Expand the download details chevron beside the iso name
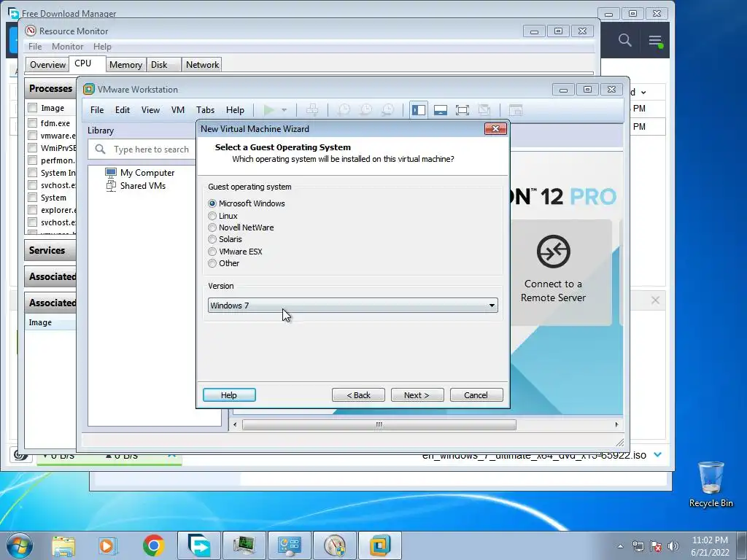Image resolution: width=747 pixels, height=560 pixels. tap(658, 455)
